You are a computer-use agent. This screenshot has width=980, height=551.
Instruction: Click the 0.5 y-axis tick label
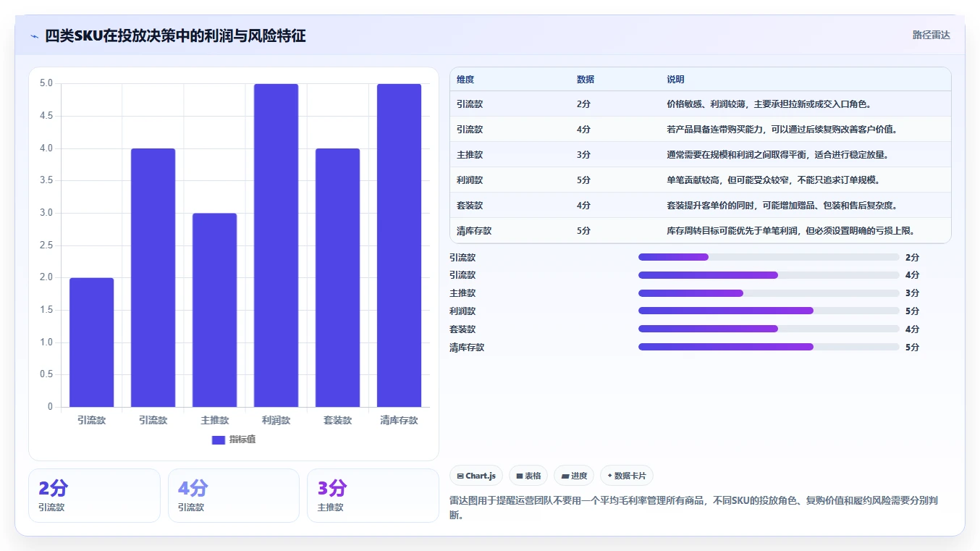click(46, 374)
